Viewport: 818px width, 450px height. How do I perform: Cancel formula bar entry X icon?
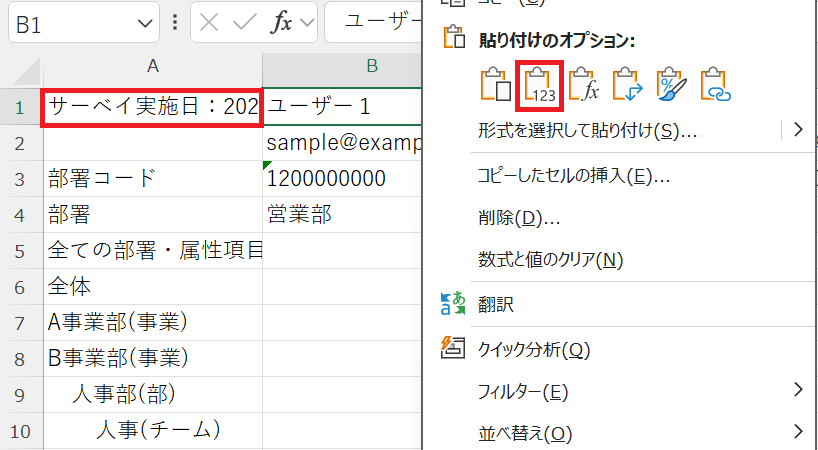coord(209,22)
